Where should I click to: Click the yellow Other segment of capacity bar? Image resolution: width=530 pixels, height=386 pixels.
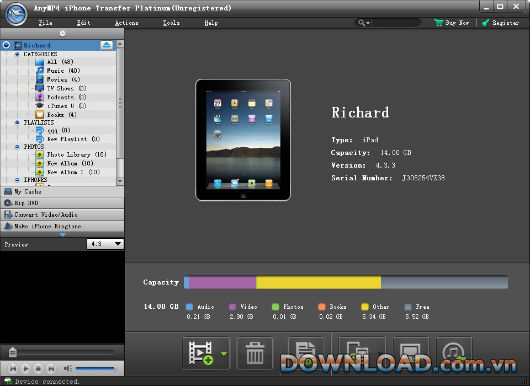coord(318,283)
